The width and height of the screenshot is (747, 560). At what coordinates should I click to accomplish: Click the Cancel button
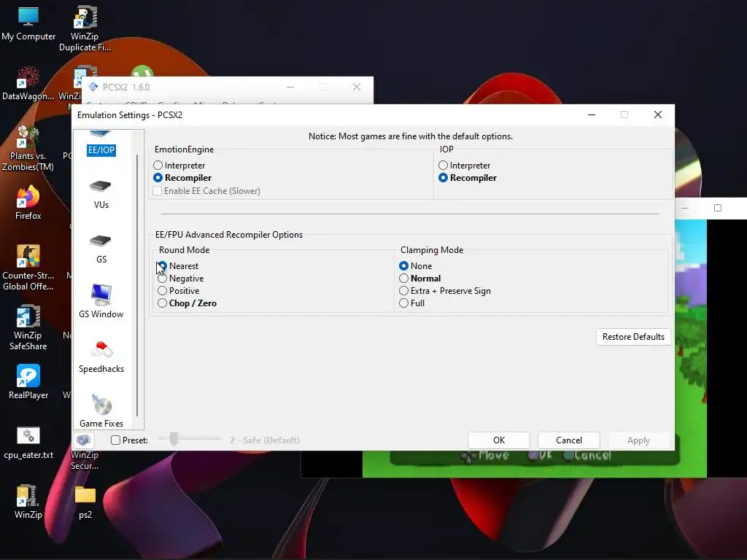pos(569,440)
